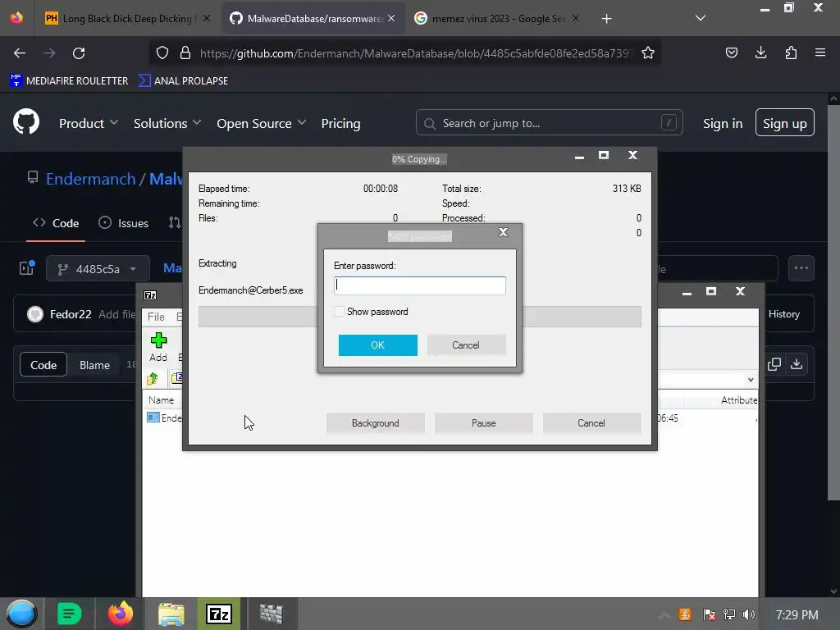Open the 7-Zip File menu

pos(156,317)
